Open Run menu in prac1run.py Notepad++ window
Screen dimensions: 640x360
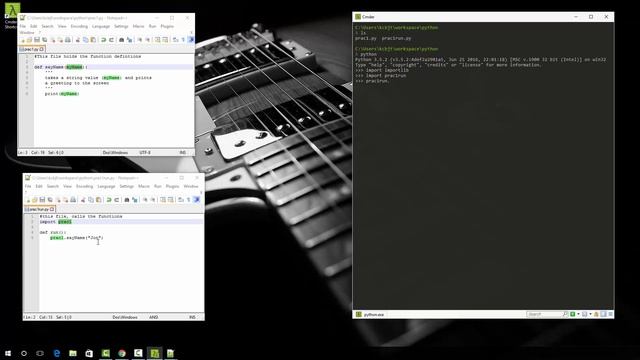158,186
